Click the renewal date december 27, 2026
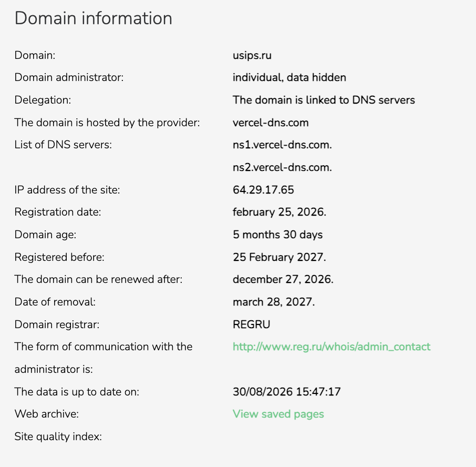The width and height of the screenshot is (476, 467). [x=283, y=279]
